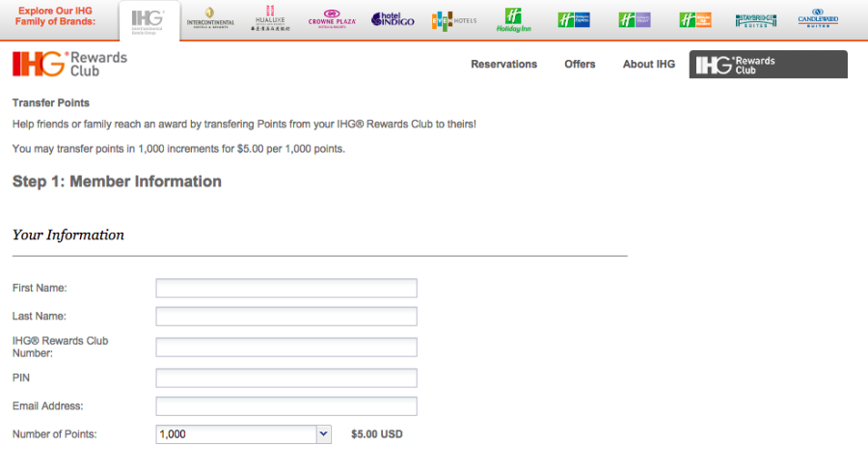The width and height of the screenshot is (868, 474).
Task: Click the About IHG menu item
Action: pos(649,65)
